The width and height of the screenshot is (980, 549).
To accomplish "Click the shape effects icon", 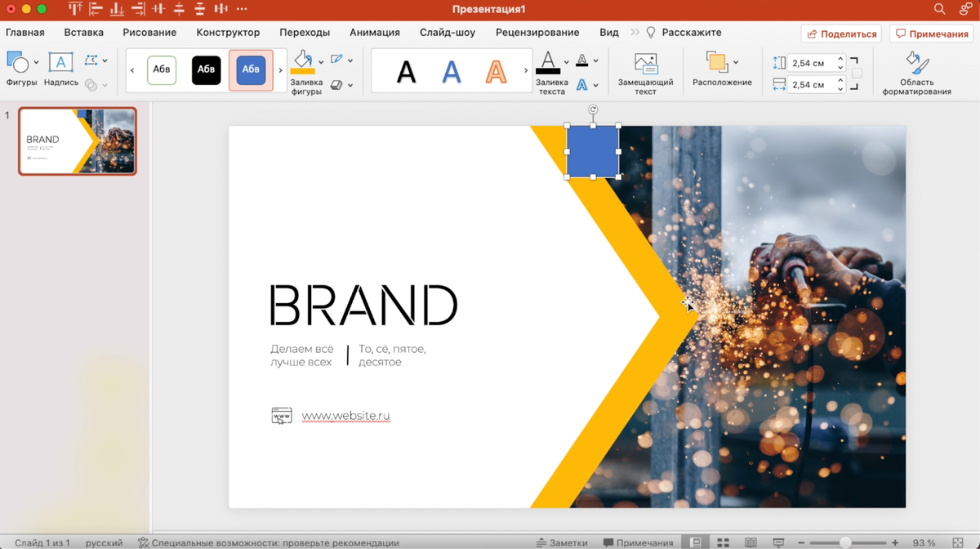I will pyautogui.click(x=336, y=84).
